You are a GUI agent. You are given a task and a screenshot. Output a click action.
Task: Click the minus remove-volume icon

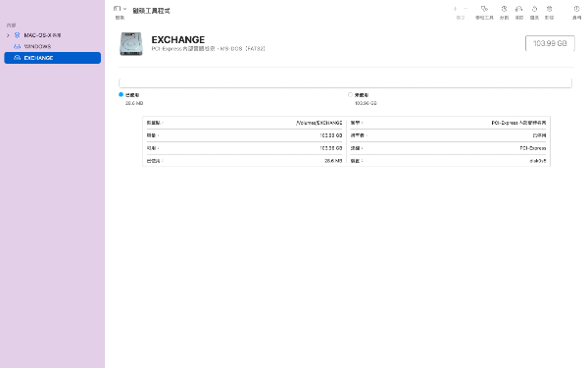point(465,9)
